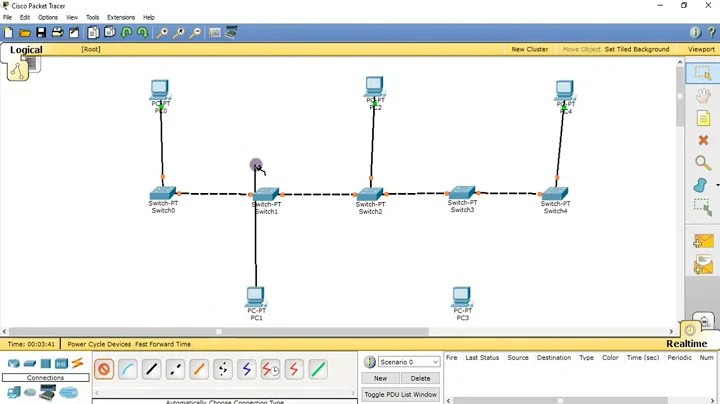The height and width of the screenshot is (404, 720).
Task: Activate the Select tool
Action: pyautogui.click(x=703, y=73)
